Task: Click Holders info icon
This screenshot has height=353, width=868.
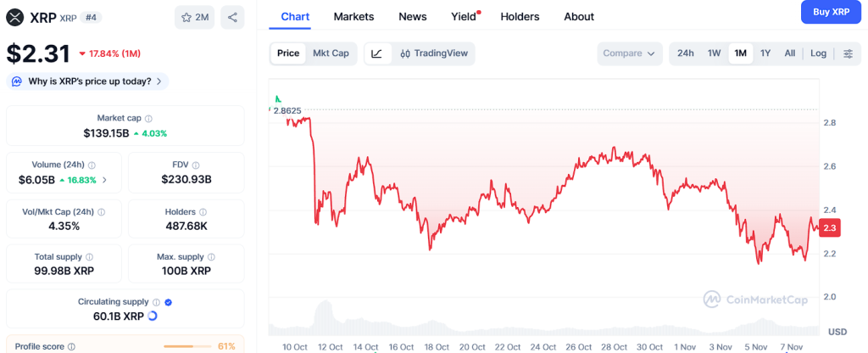Action: (x=203, y=212)
